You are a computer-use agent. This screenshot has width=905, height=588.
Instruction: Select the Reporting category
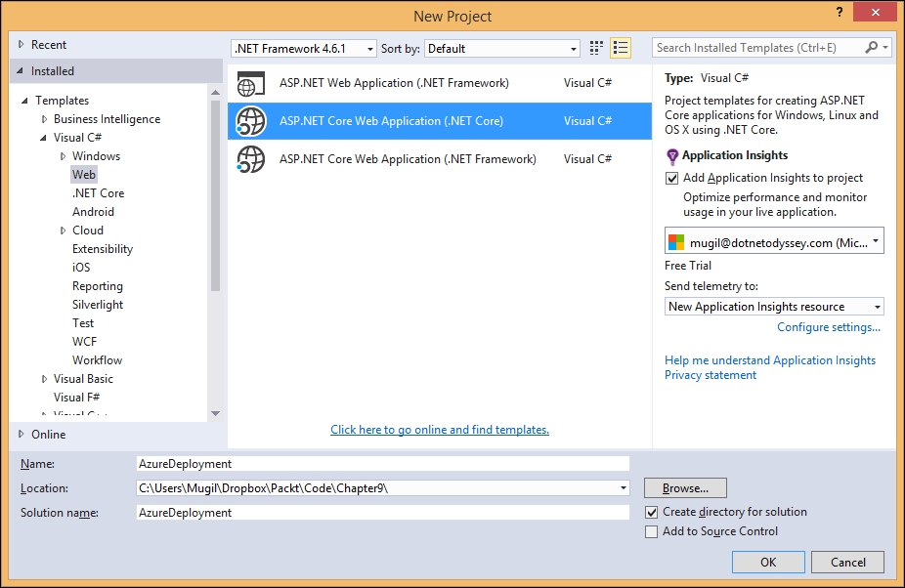pyautogui.click(x=98, y=285)
